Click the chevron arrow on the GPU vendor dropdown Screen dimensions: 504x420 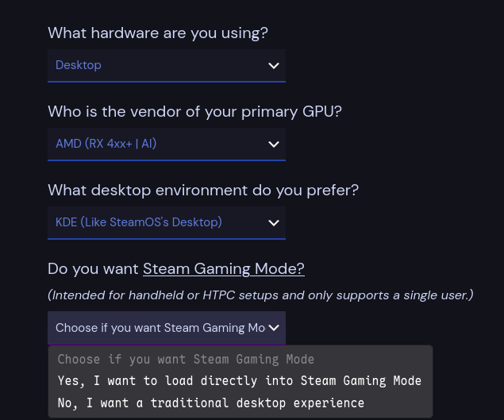(x=274, y=144)
